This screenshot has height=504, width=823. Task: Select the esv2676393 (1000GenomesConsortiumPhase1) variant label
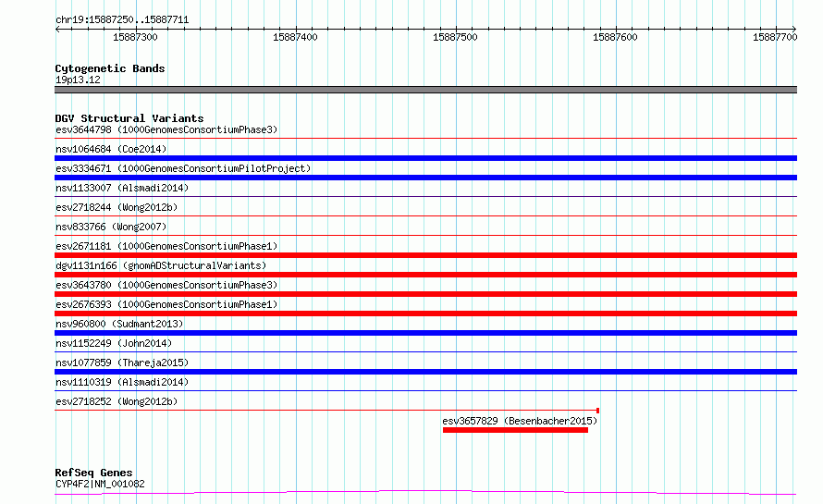tap(166, 304)
